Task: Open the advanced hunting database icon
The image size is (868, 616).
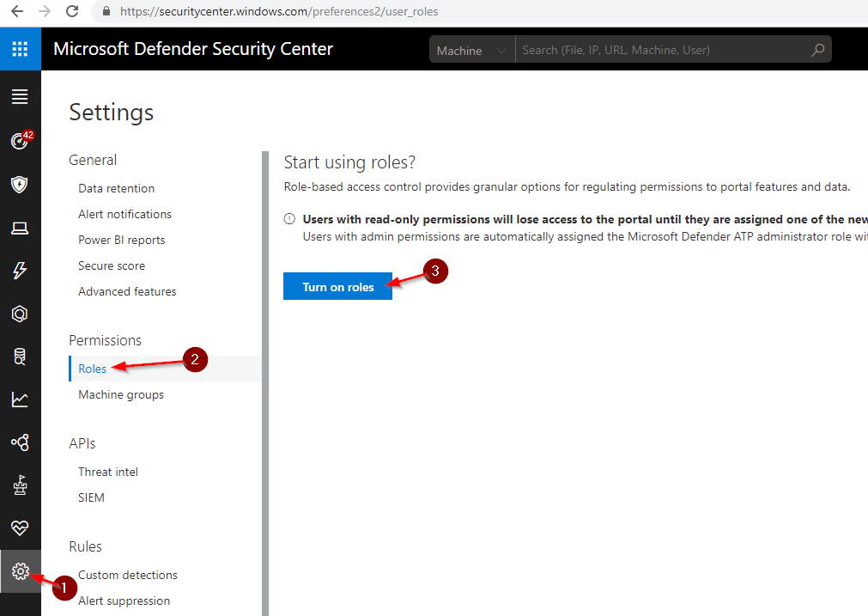Action: (x=20, y=357)
